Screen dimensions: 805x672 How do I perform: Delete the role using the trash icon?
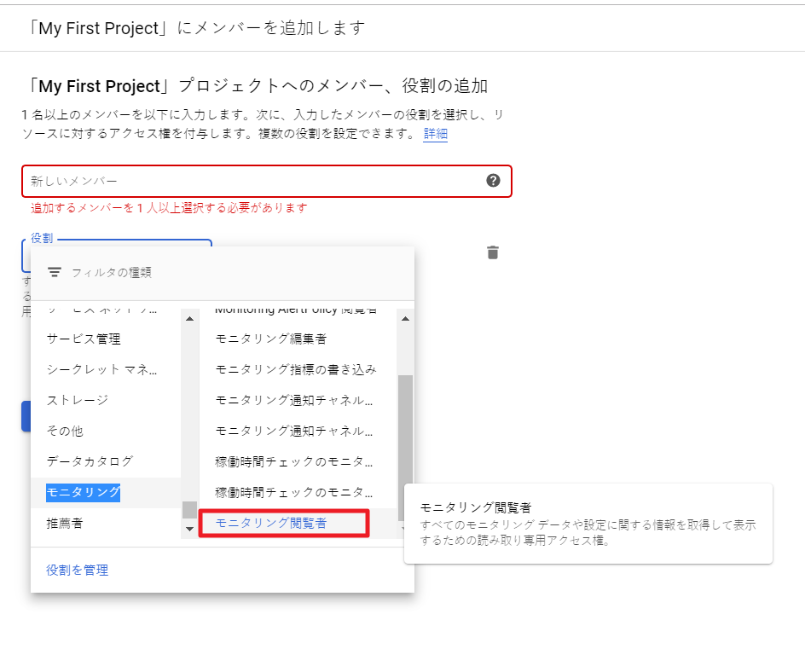coord(493,252)
